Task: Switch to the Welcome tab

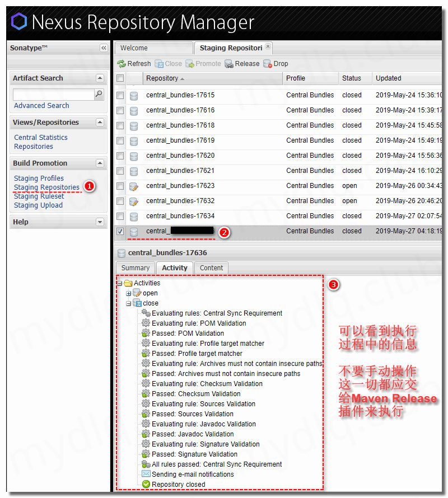Action: click(x=154, y=48)
